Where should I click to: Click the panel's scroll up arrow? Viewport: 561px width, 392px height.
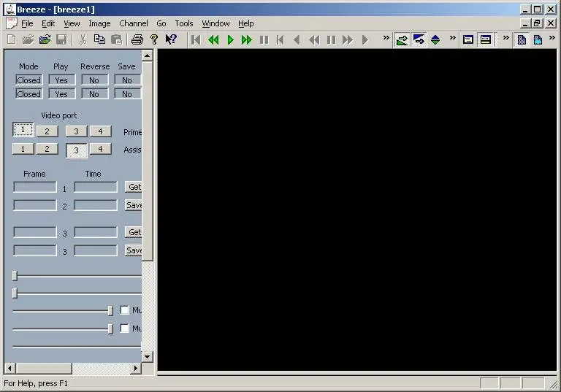click(148, 55)
